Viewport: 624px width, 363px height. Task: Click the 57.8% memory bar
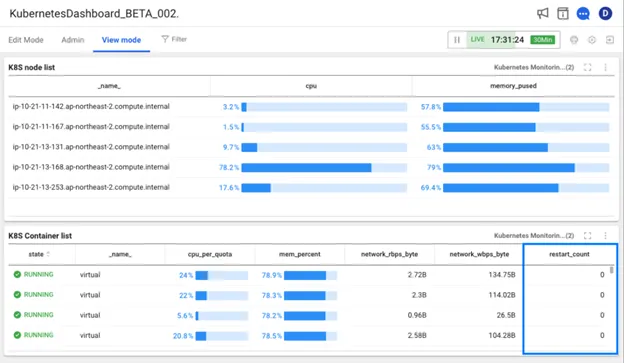[526, 107]
